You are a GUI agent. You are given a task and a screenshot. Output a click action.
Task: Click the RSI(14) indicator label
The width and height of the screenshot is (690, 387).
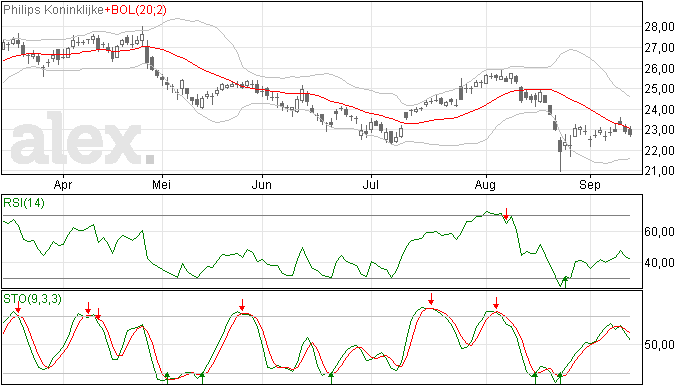[x=24, y=203]
